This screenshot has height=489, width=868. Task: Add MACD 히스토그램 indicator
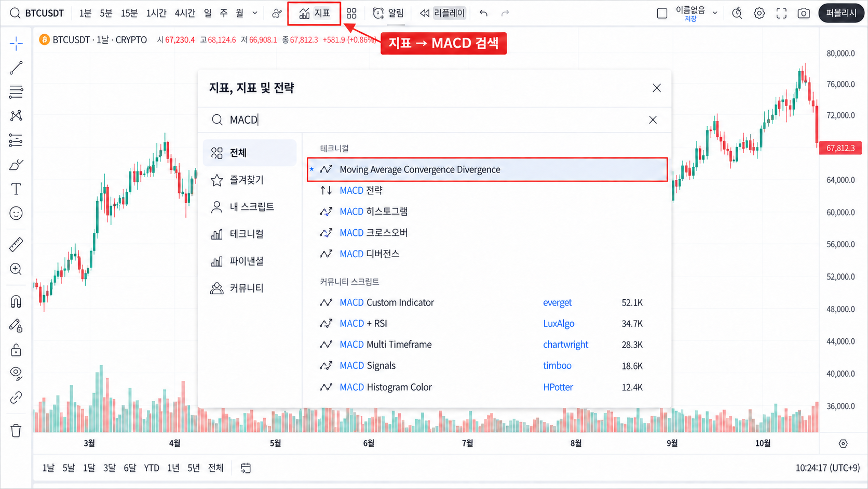(487, 212)
